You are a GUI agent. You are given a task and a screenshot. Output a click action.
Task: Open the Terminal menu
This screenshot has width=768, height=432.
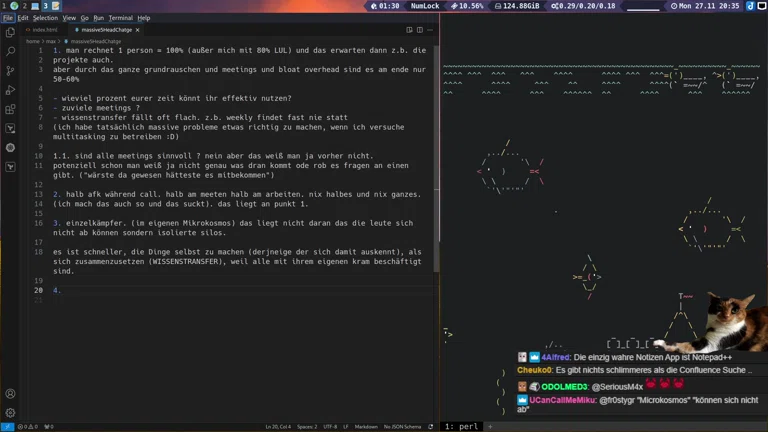pyautogui.click(x=120, y=18)
